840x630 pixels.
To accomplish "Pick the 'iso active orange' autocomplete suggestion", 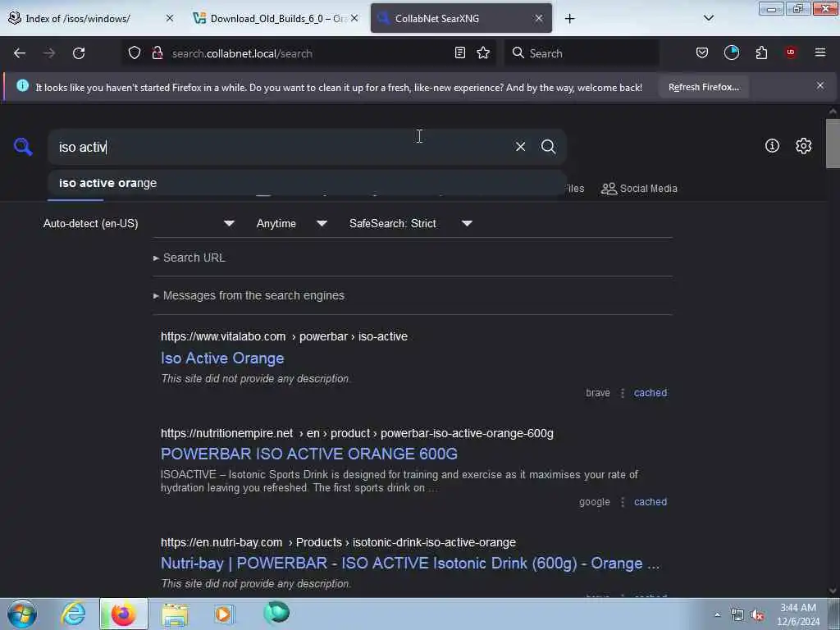I will [x=307, y=183].
